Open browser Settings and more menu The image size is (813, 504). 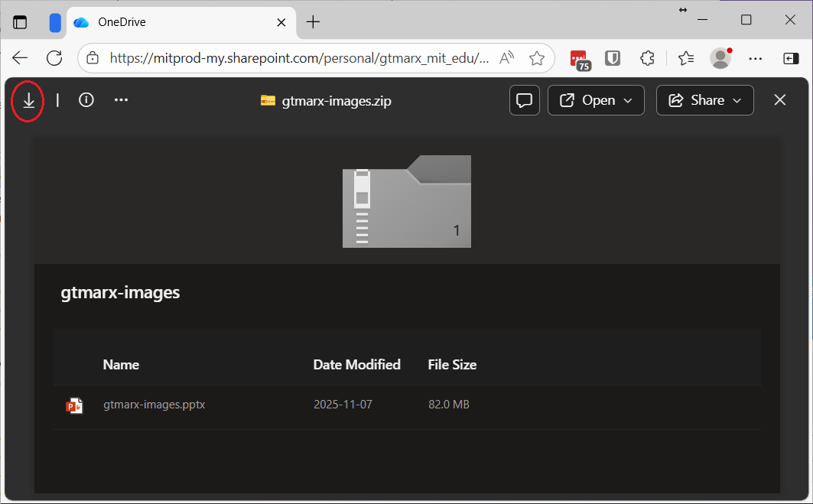click(x=755, y=58)
